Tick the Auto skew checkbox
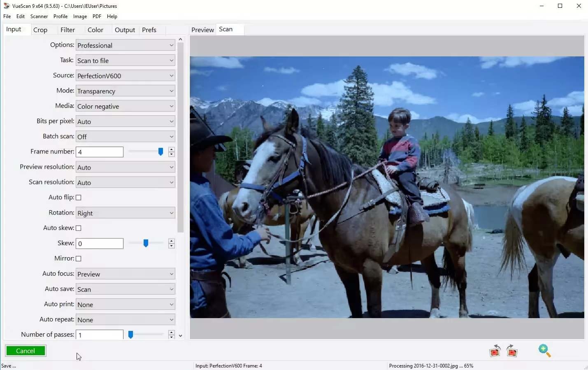The height and width of the screenshot is (370, 588). (79, 228)
